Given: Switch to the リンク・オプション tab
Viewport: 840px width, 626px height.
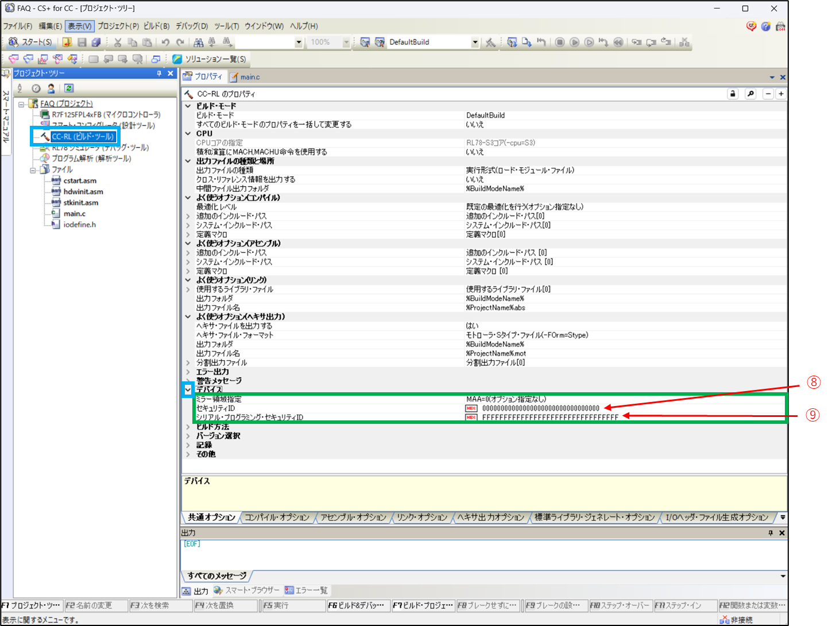Looking at the screenshot, I should (422, 517).
